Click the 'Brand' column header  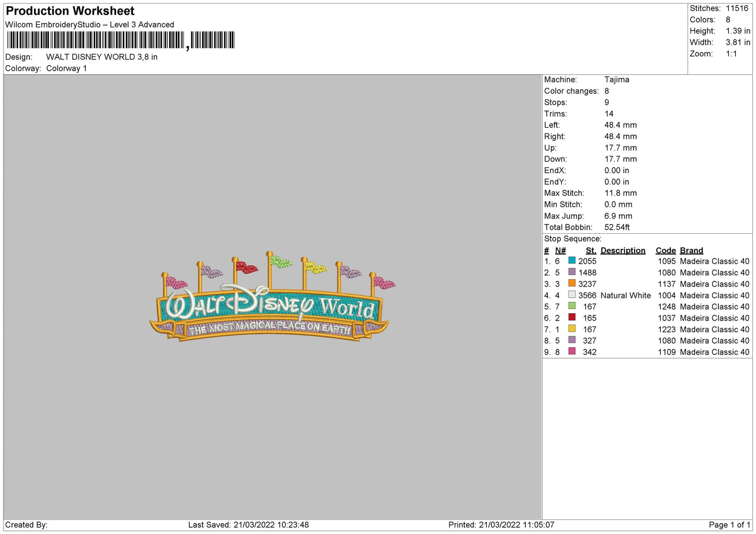(691, 251)
